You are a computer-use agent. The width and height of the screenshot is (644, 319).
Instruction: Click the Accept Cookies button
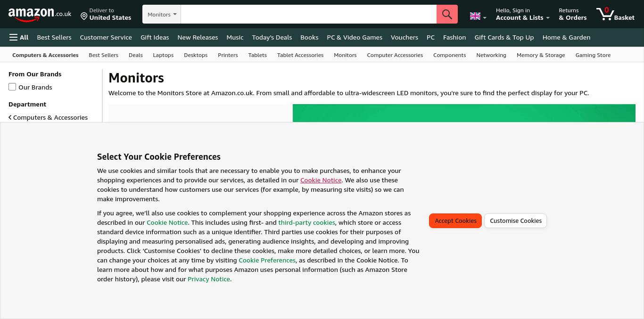[455, 221]
